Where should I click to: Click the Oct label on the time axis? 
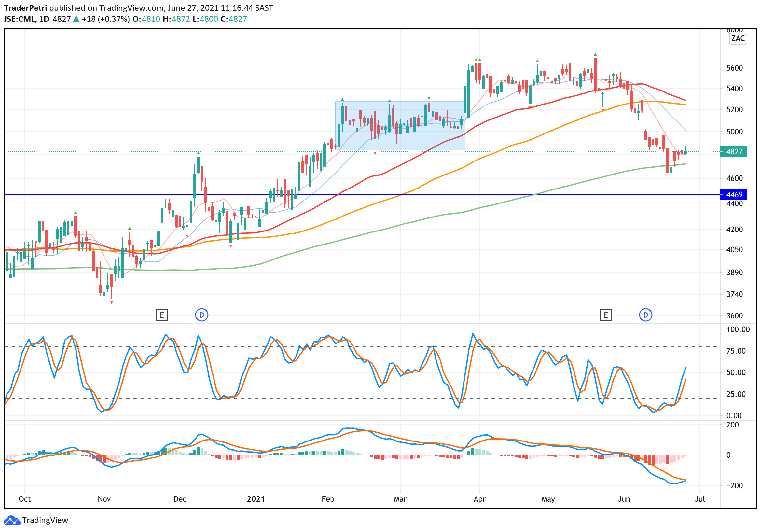pos(24,499)
